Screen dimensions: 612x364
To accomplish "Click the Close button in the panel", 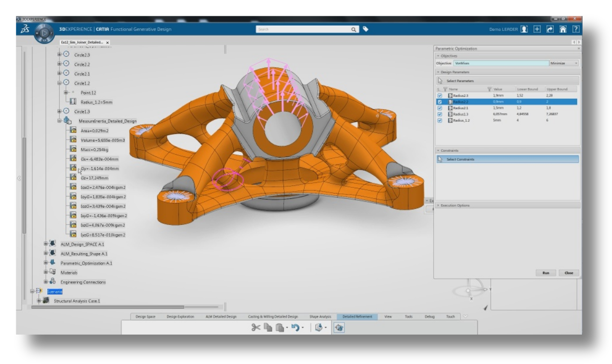I will [x=569, y=273].
